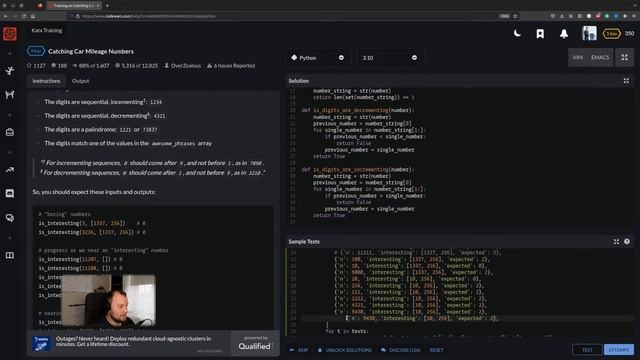Click the 1127 stars count

(36, 65)
